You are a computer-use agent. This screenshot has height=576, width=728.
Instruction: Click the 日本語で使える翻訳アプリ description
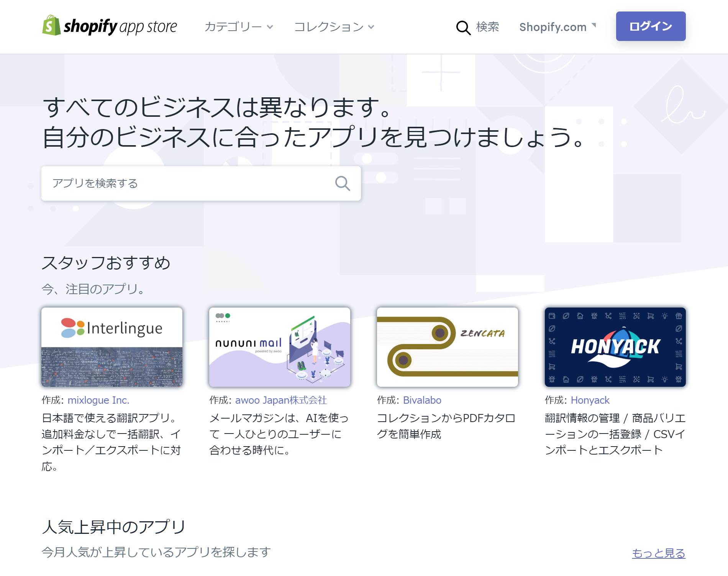coord(111,442)
